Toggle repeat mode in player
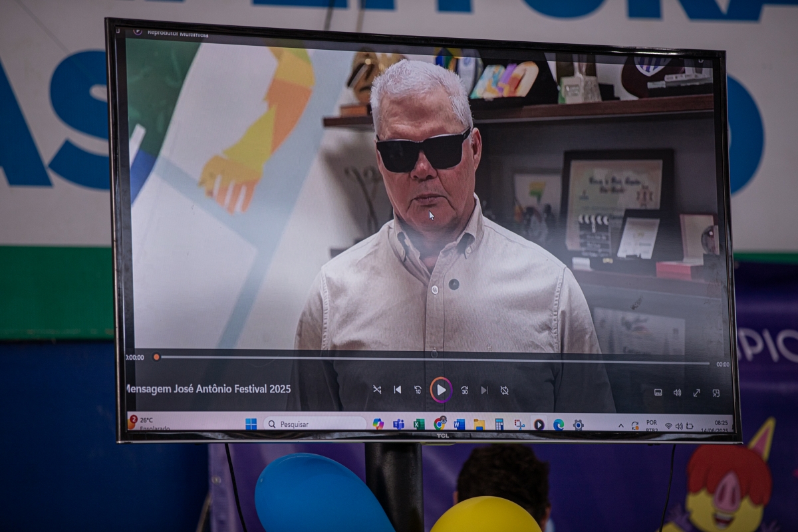This screenshot has width=798, height=532. tap(504, 390)
